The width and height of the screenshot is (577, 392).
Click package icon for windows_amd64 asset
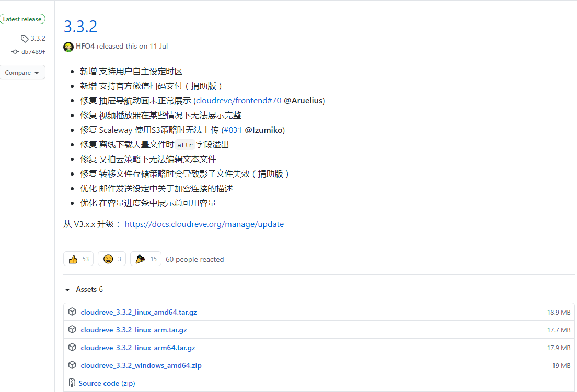(x=72, y=365)
